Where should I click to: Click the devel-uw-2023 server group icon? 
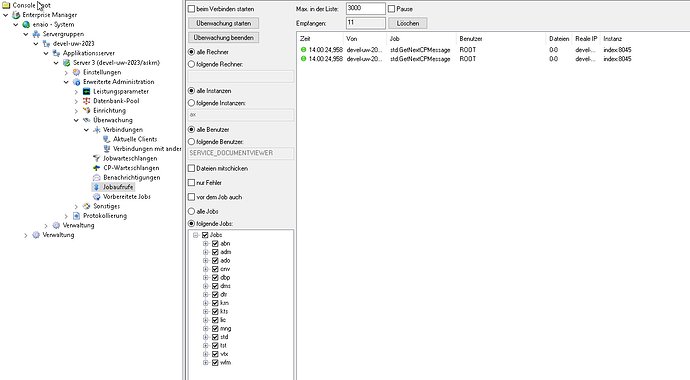47,44
